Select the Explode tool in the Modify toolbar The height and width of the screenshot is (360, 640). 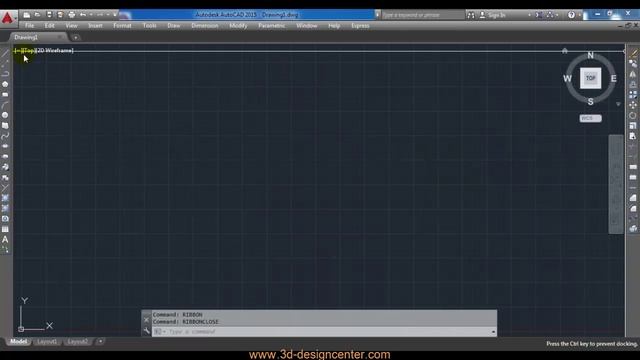pos(633,229)
